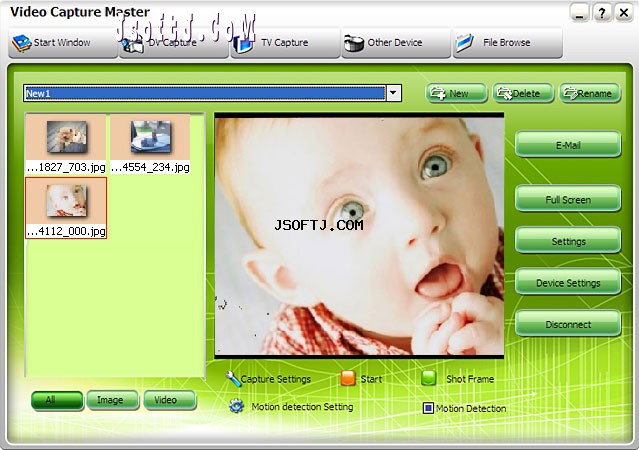This screenshot has height=450, width=639.
Task: Switch to TV Capture tab
Action: pyautogui.click(x=285, y=43)
